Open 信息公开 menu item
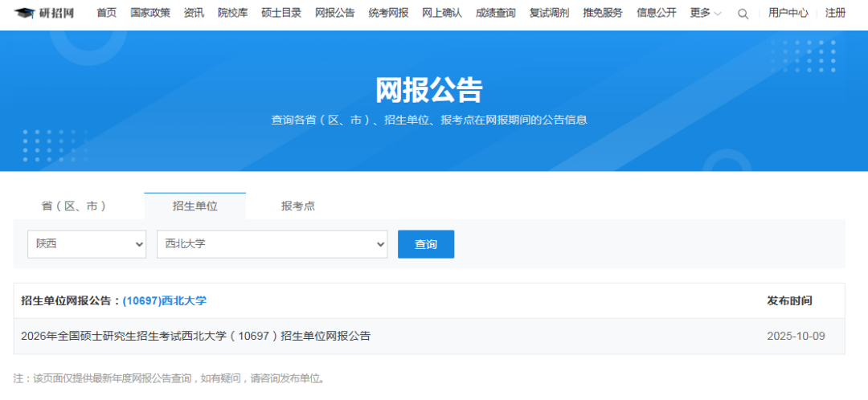The image size is (868, 400). (657, 14)
